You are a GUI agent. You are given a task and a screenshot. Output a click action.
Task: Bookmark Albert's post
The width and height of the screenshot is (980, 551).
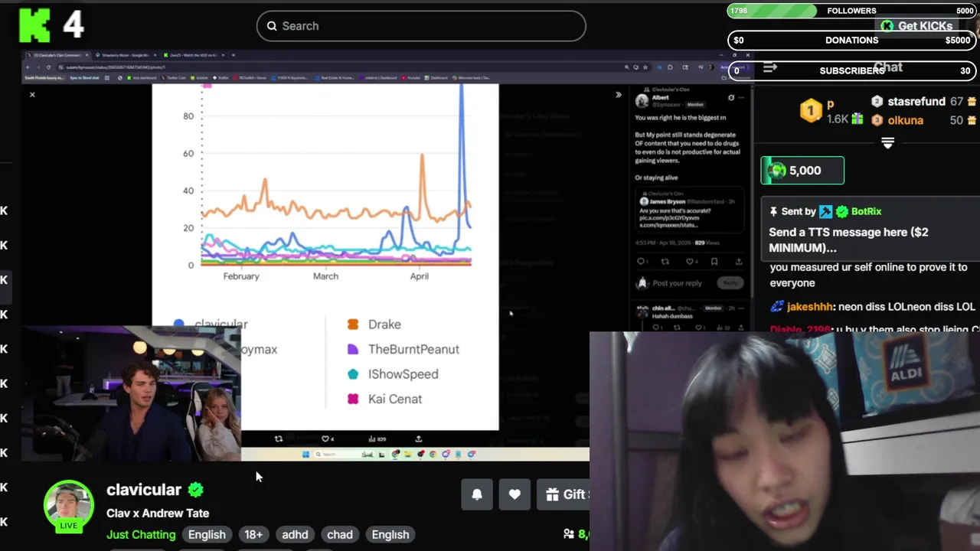pos(714,262)
